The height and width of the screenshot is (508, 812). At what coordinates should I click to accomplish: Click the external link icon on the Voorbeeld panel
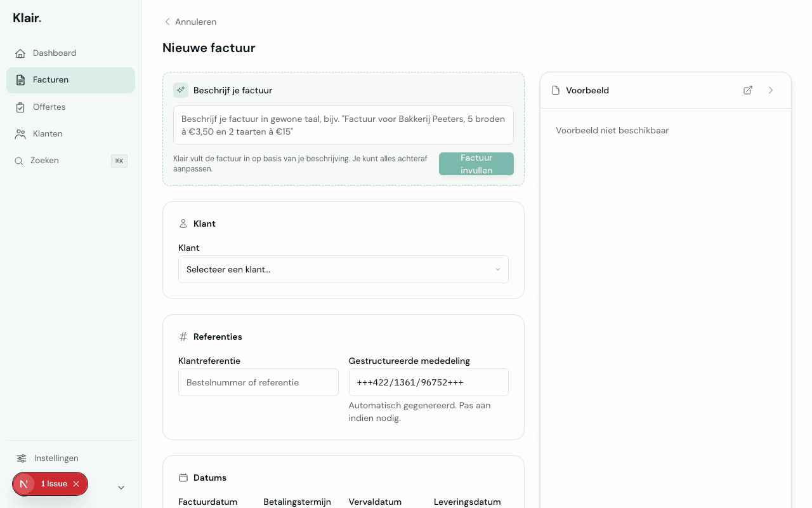click(748, 90)
